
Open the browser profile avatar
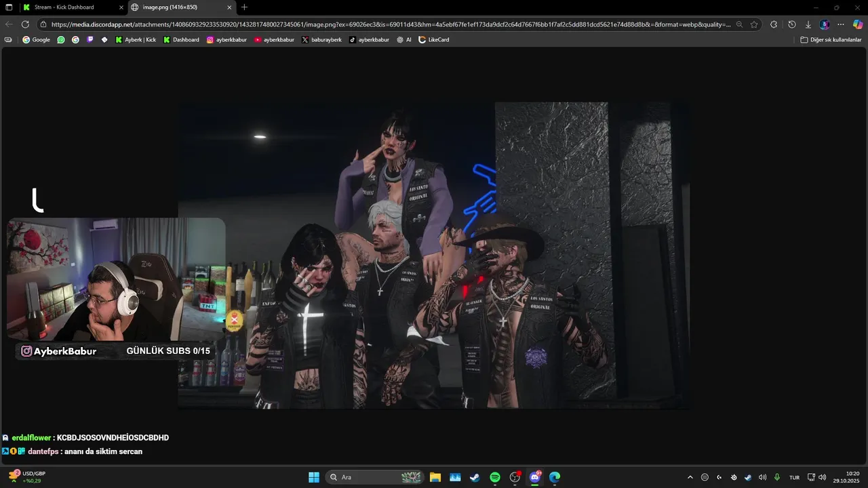(825, 24)
